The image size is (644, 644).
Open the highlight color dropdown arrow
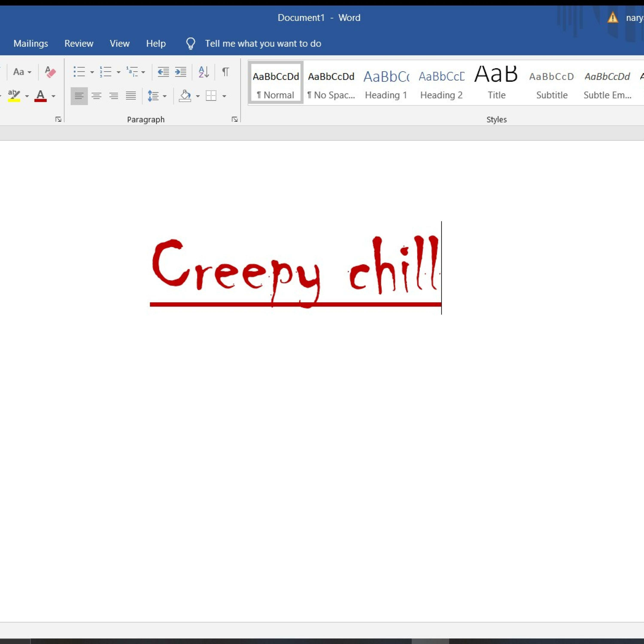click(x=27, y=96)
